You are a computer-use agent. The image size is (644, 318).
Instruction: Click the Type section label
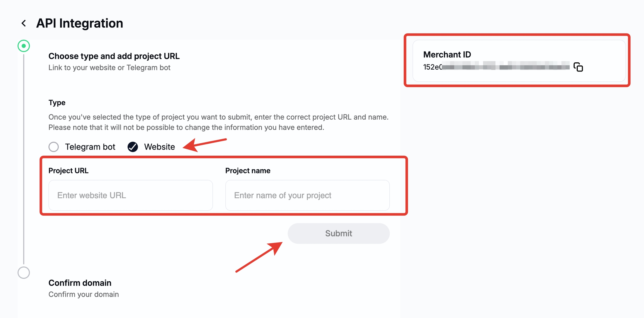57,103
